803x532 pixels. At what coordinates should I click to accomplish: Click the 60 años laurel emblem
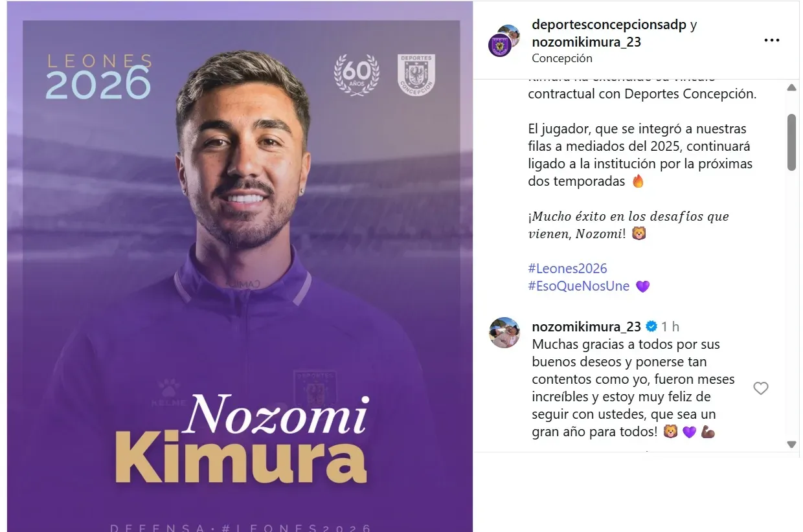(x=356, y=75)
